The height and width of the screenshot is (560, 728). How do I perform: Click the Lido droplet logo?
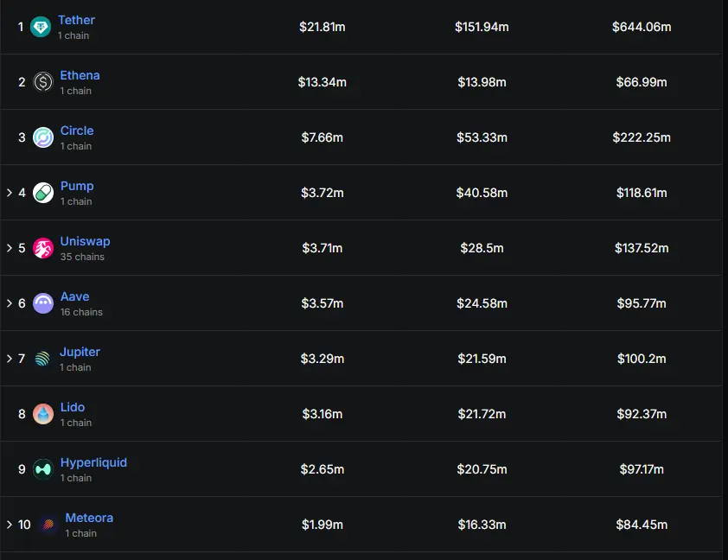pos(43,414)
